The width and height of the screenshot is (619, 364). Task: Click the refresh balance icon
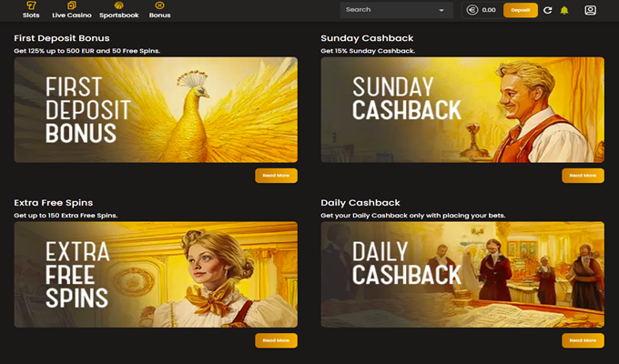[548, 10]
